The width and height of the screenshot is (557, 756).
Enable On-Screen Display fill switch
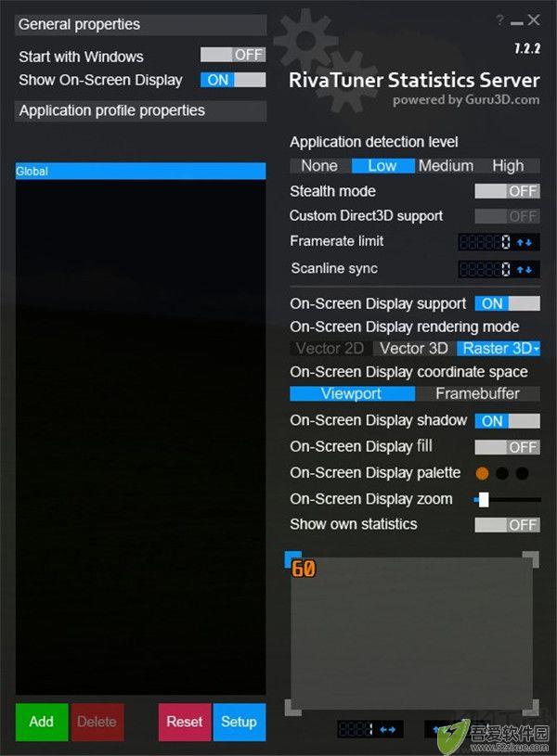coord(507,447)
